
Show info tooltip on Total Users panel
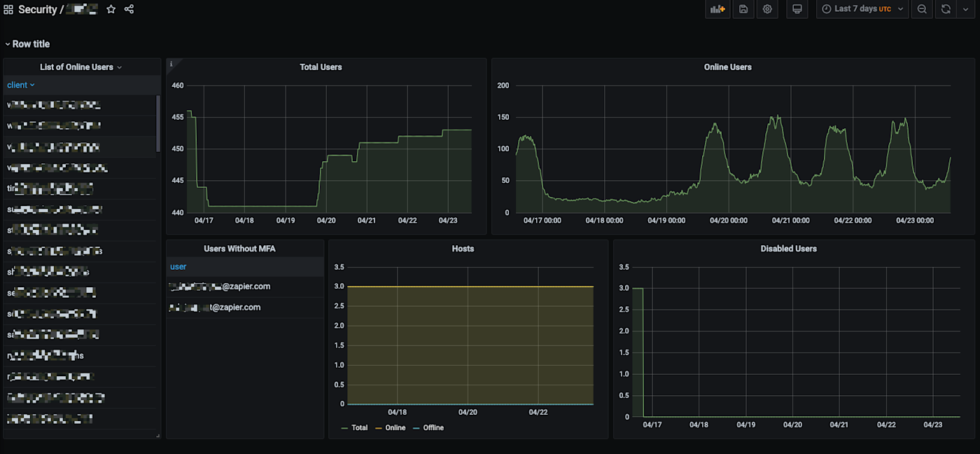tap(171, 64)
